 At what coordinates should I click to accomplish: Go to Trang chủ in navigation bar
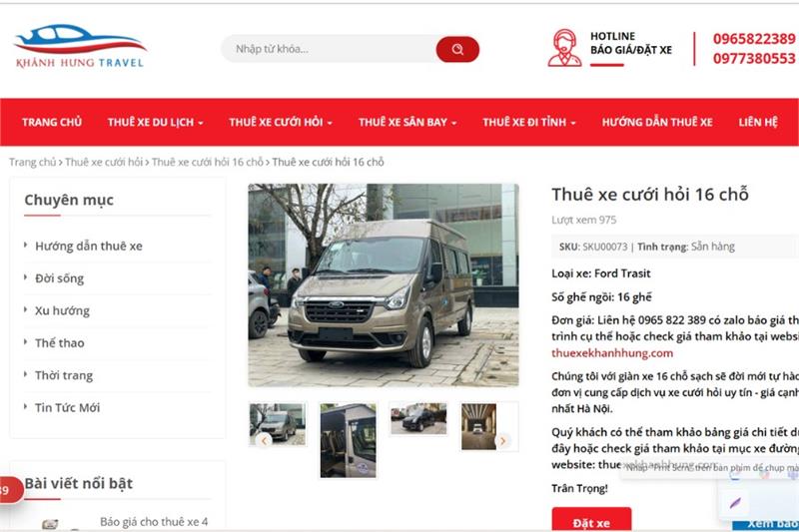pos(52,122)
